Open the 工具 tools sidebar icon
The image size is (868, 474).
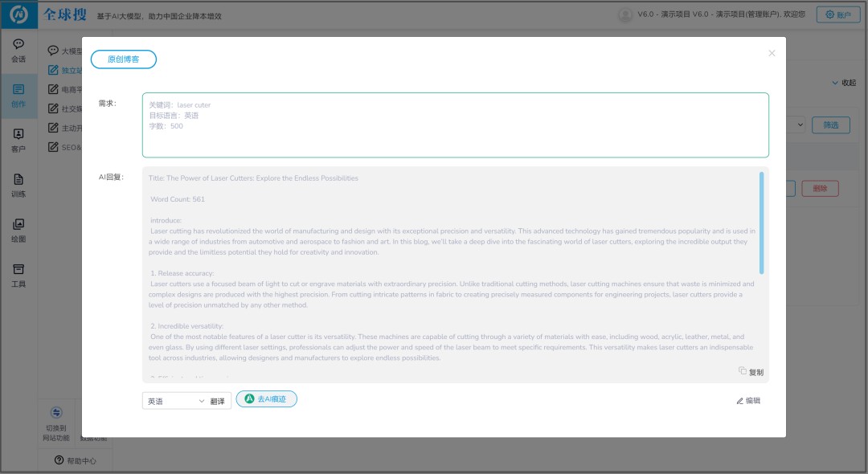pos(18,276)
